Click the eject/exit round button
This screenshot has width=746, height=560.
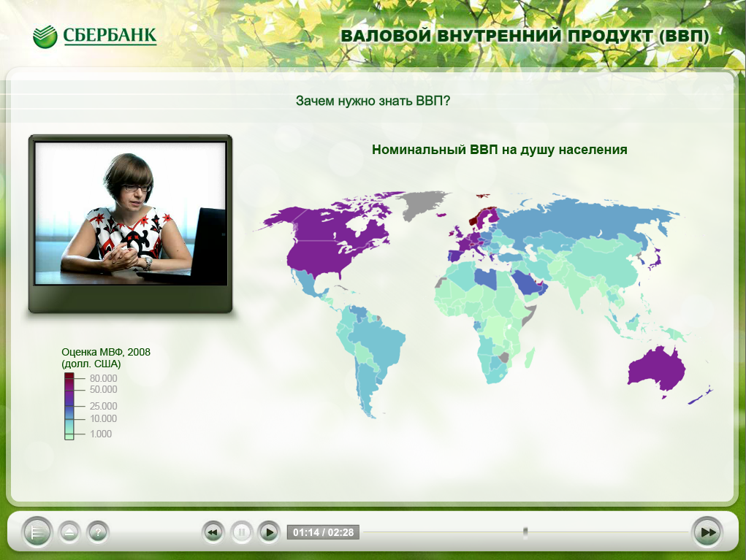(69, 532)
